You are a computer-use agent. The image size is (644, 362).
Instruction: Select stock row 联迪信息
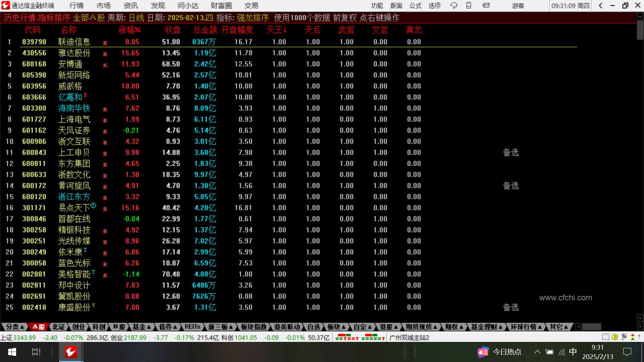pos(74,42)
